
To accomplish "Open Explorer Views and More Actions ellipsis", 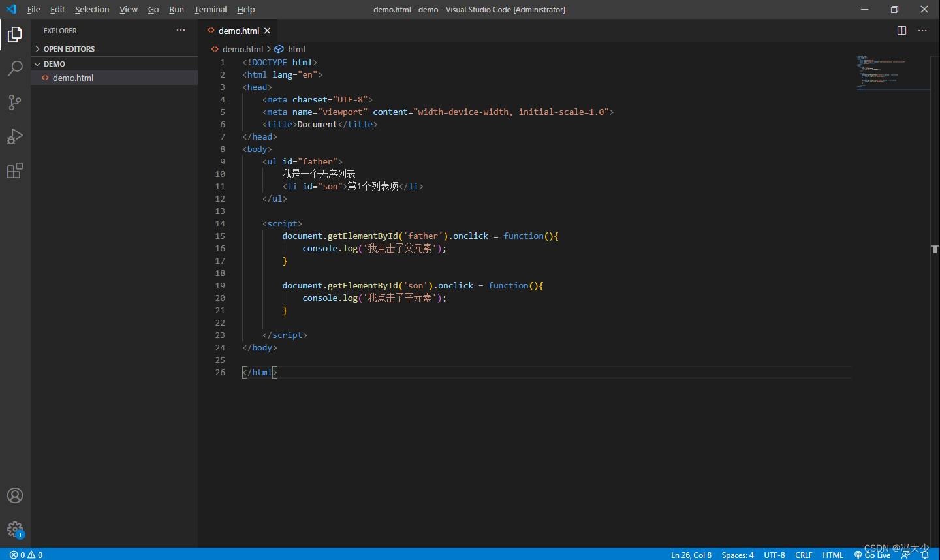I will pos(181,31).
